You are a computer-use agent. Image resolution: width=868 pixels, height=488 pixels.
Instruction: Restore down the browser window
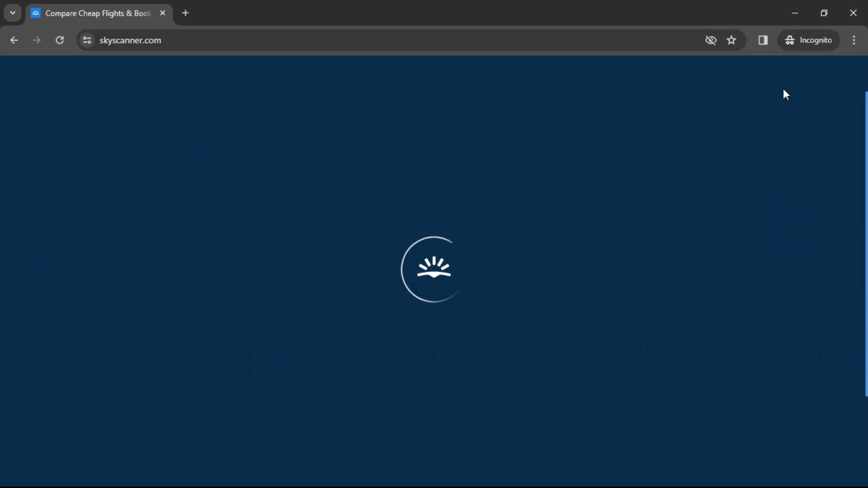[x=824, y=13]
